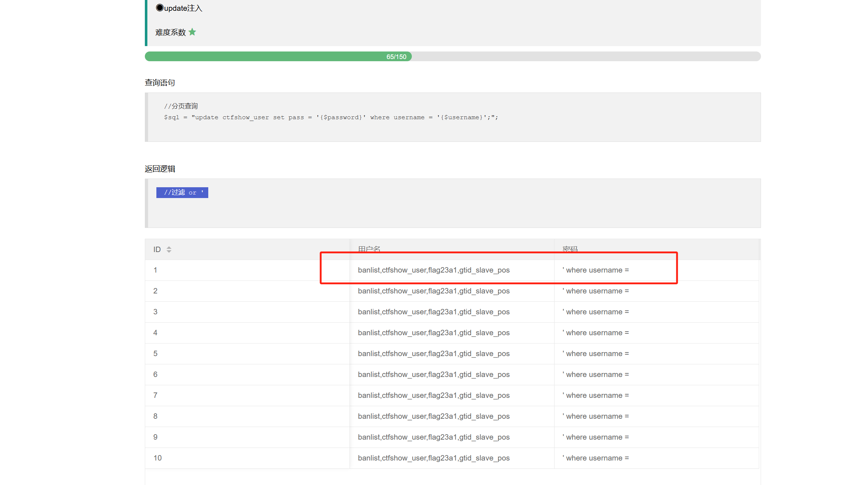Select row 1 username banlist,ctfshow_user cell
Image resolution: width=868 pixels, height=485 pixels.
(433, 270)
